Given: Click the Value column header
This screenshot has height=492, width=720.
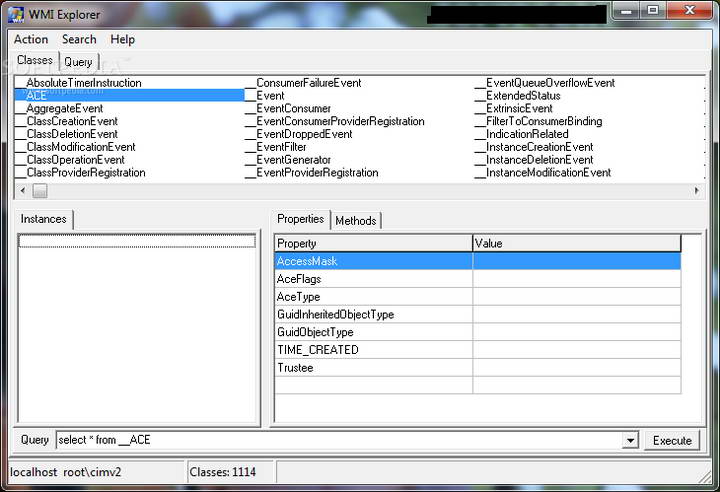Looking at the screenshot, I should (577, 243).
